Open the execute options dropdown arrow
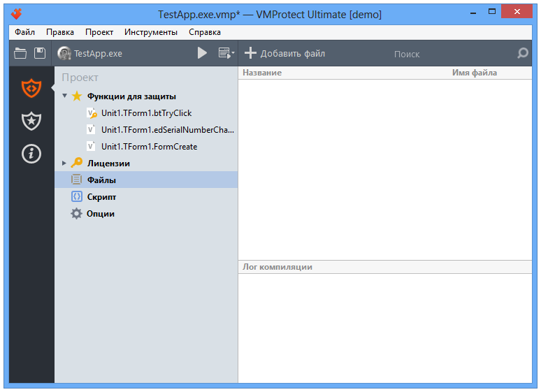Viewport: 541px width, 392px height. coord(233,53)
